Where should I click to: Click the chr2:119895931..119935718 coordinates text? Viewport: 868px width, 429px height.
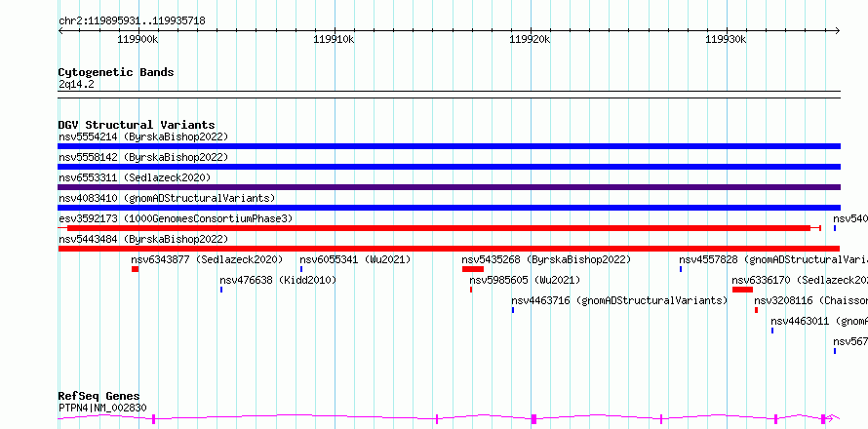[132, 21]
